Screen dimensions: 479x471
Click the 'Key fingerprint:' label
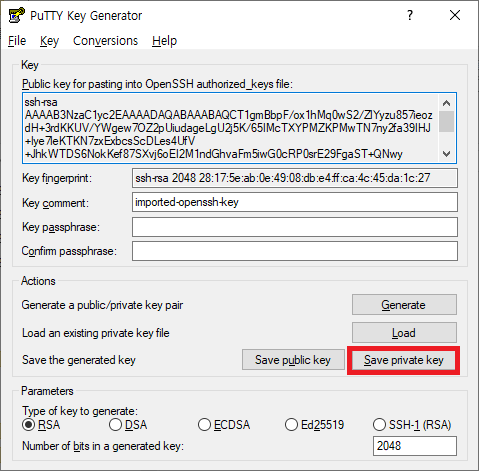click(x=57, y=178)
